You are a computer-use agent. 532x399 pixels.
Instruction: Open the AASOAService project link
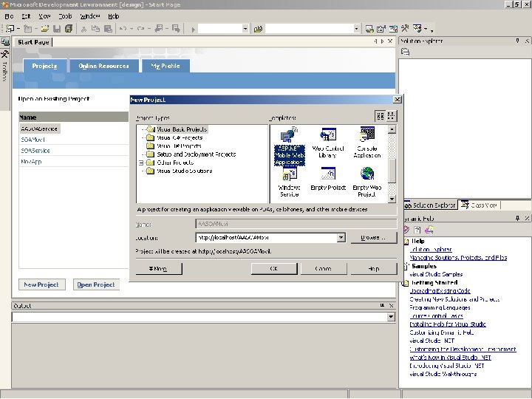pyautogui.click(x=39, y=129)
